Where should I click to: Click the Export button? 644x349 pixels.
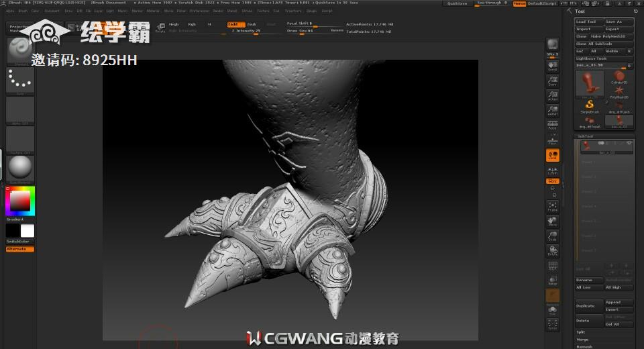tap(619, 29)
